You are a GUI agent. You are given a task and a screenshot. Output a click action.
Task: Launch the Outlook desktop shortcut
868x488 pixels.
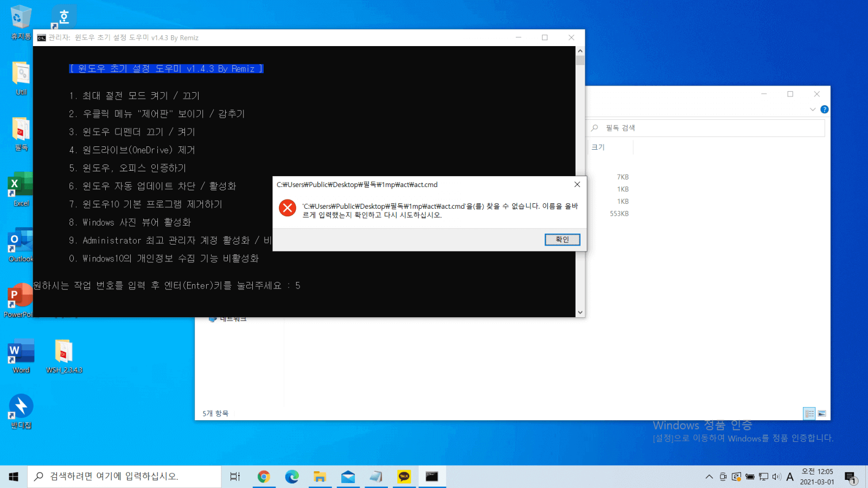click(21, 245)
